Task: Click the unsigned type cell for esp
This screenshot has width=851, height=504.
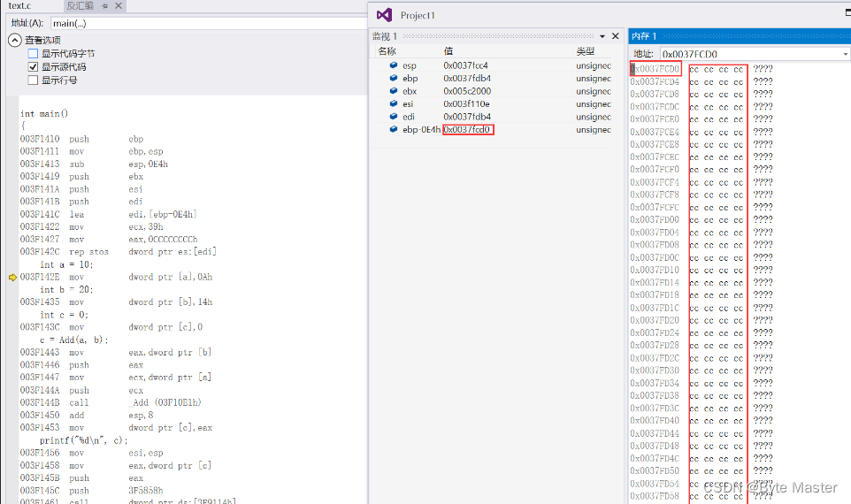Action: pos(594,65)
